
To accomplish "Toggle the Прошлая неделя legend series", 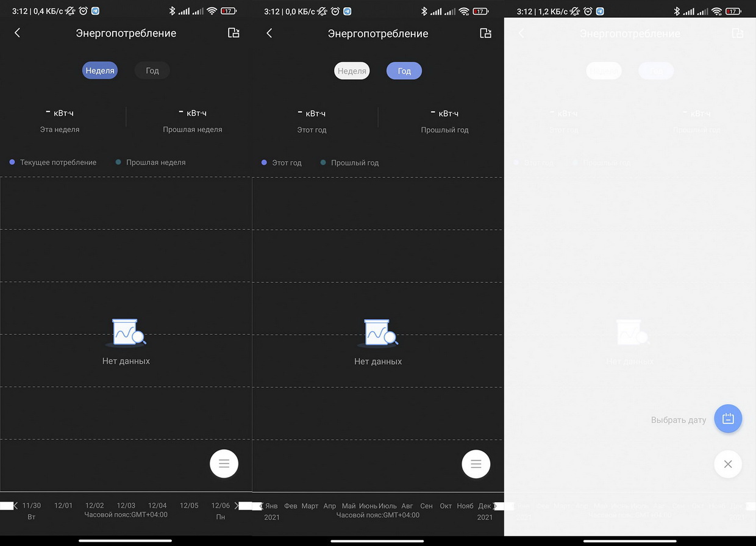I will pyautogui.click(x=155, y=162).
